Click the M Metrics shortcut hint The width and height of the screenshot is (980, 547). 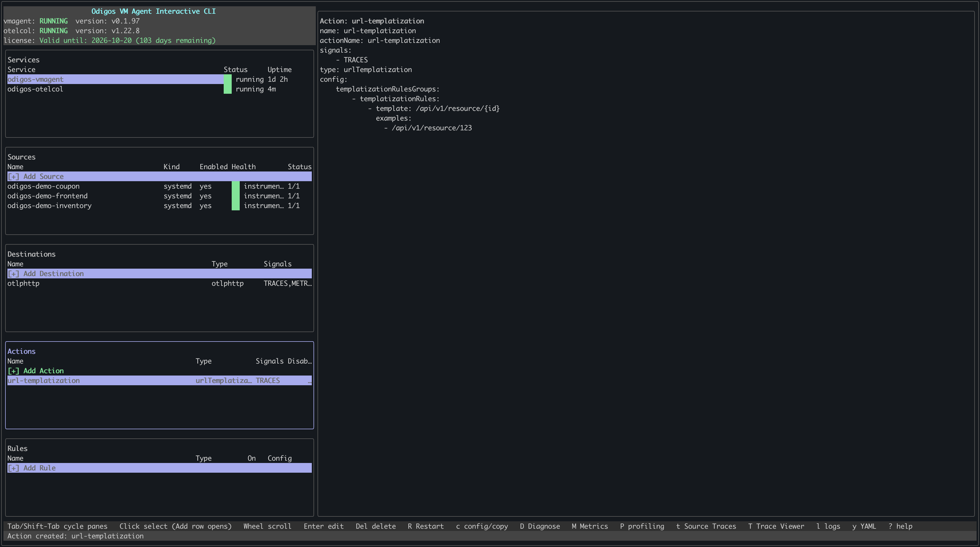590,526
